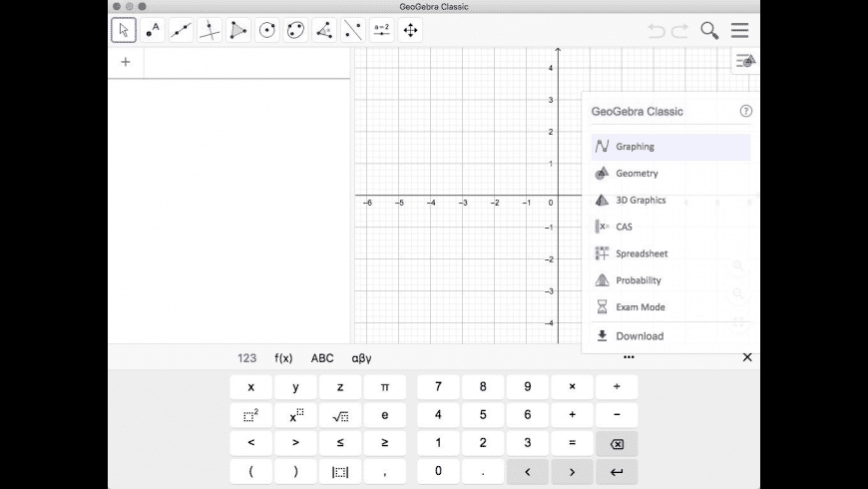
Task: Select the Circle with center tool
Action: 266,30
